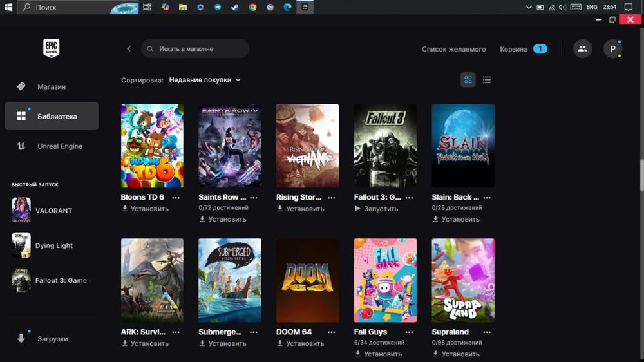
Task: Install Submerged
Action: pos(223,343)
